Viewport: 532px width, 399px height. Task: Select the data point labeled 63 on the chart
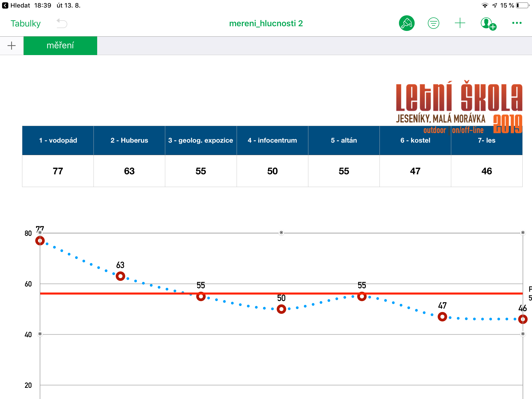pyautogui.click(x=120, y=276)
